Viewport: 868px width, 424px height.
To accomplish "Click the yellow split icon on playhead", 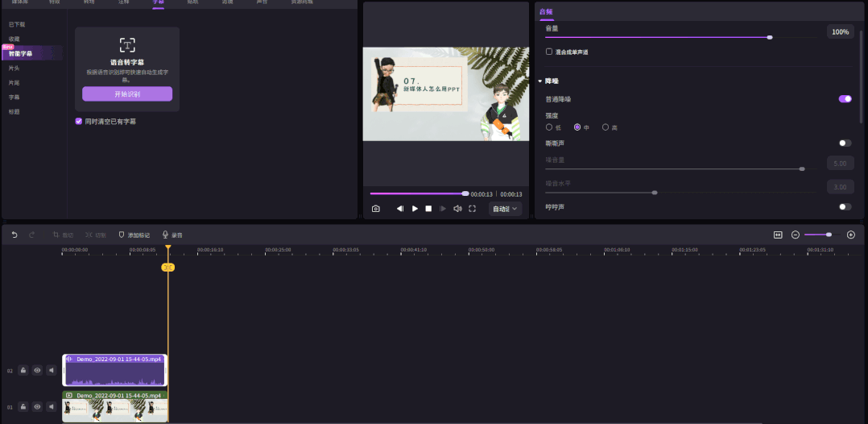I will pos(167,268).
